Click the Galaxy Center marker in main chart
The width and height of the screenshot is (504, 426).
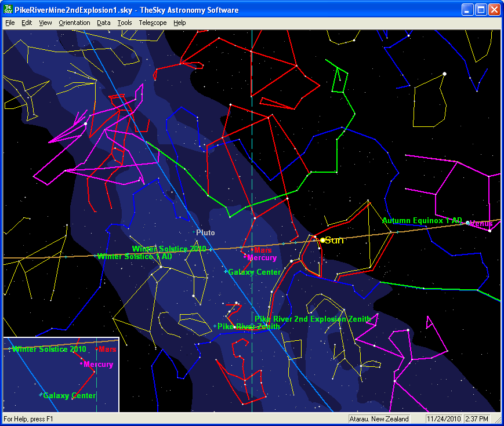point(226,272)
